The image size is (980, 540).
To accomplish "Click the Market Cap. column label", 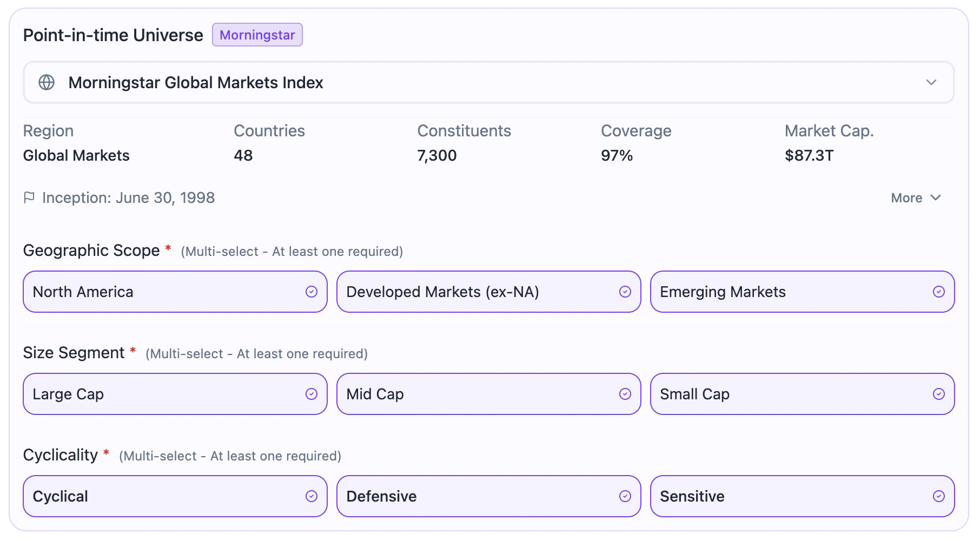I will (x=829, y=131).
